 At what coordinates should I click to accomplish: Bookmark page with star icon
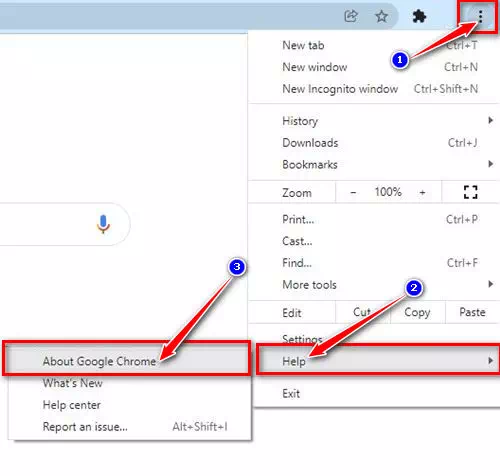point(381,16)
